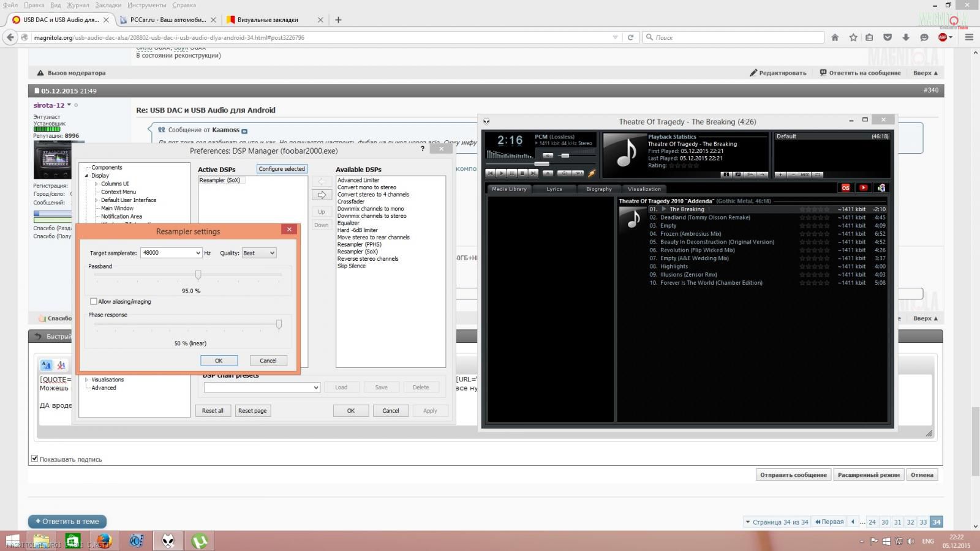
Task: Open uTorrent from the taskbar
Action: point(199,541)
